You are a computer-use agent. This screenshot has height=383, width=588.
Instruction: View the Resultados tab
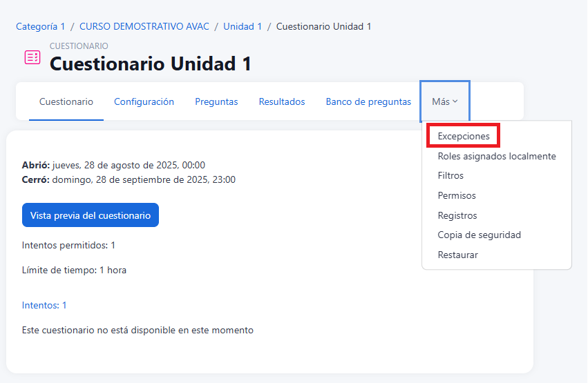(282, 101)
